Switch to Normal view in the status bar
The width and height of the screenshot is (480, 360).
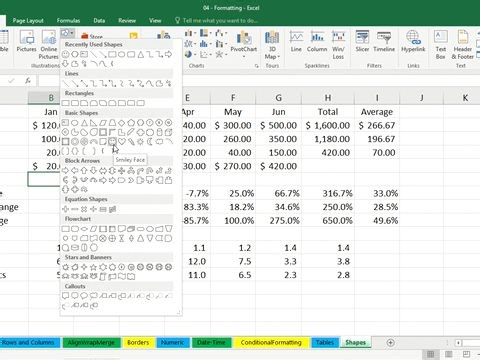pyautogui.click(x=431, y=354)
